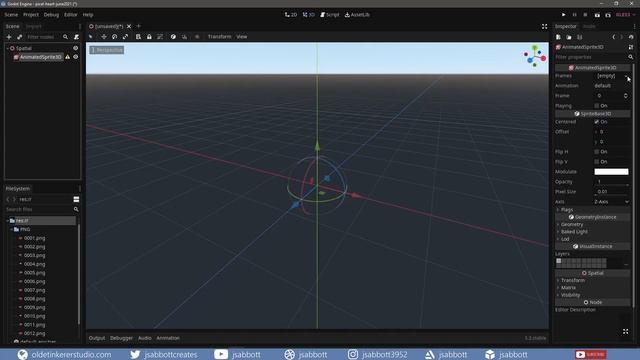Click the instance scene link icon

20,37
